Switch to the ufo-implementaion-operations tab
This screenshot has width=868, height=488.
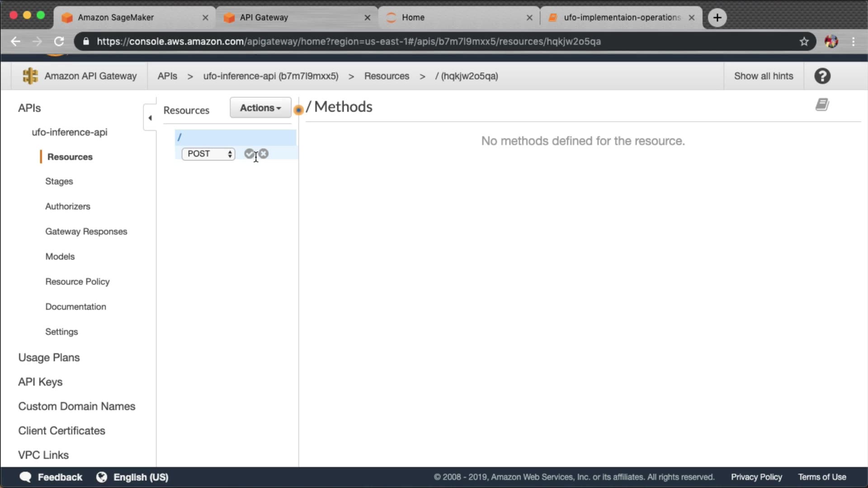tap(622, 18)
